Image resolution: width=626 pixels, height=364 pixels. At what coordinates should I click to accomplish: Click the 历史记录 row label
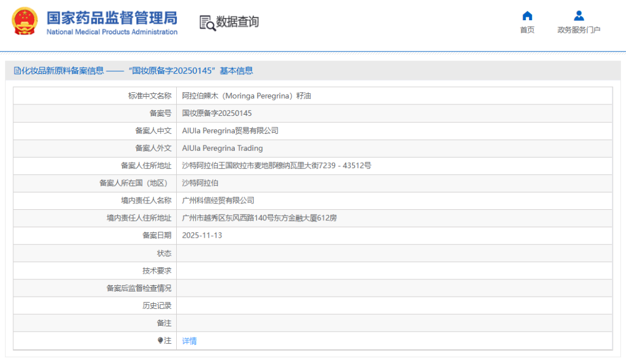(x=154, y=305)
